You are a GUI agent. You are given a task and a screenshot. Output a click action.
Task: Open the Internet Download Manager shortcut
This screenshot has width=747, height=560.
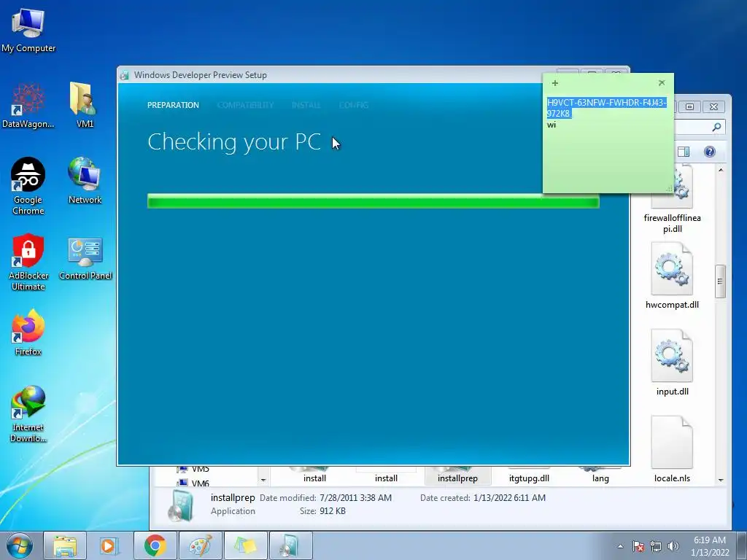28,414
